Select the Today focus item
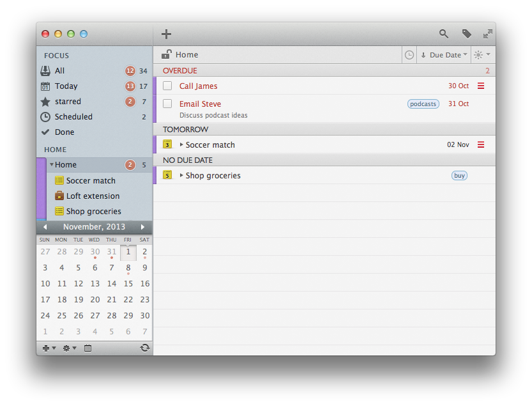 pos(95,86)
